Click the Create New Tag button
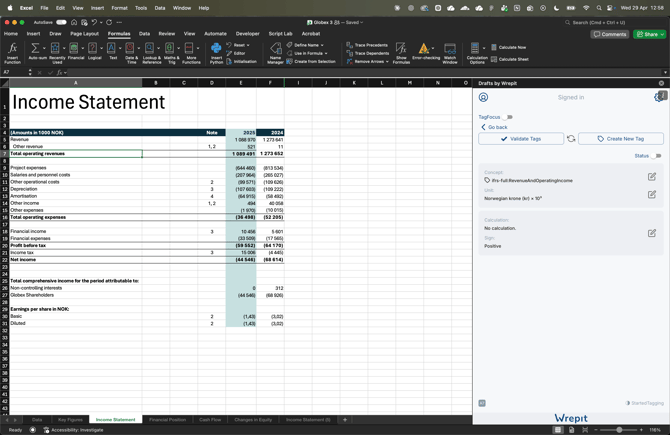This screenshot has width=670, height=435. [620, 139]
